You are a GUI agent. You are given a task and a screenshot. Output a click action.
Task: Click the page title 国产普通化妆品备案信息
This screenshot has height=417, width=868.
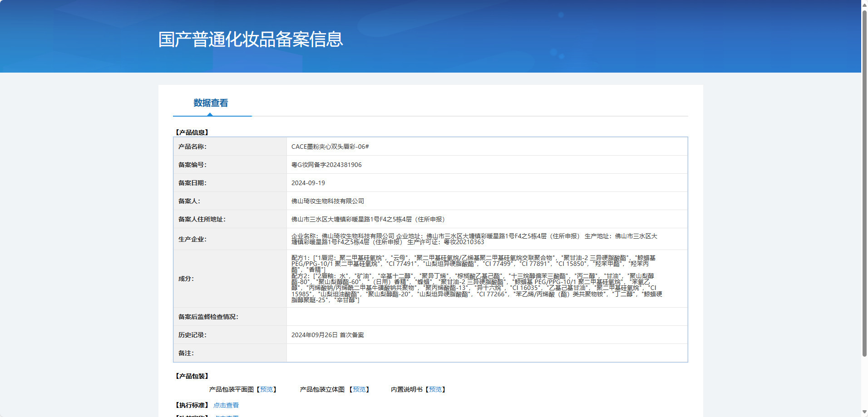[251, 39]
